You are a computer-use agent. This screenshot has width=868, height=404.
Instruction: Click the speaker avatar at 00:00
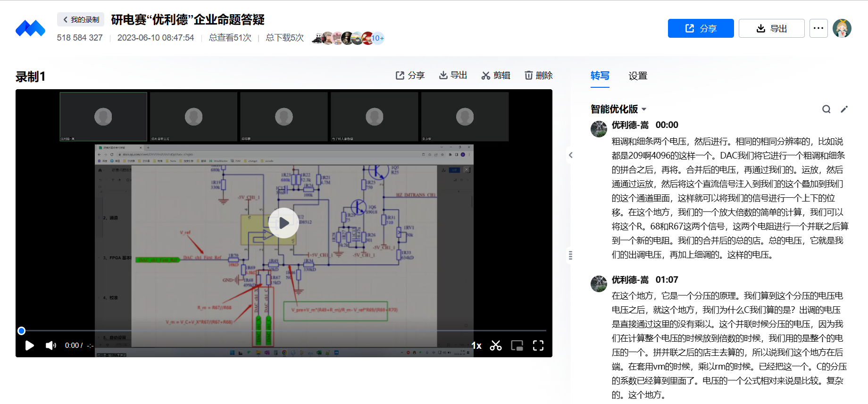tap(599, 129)
